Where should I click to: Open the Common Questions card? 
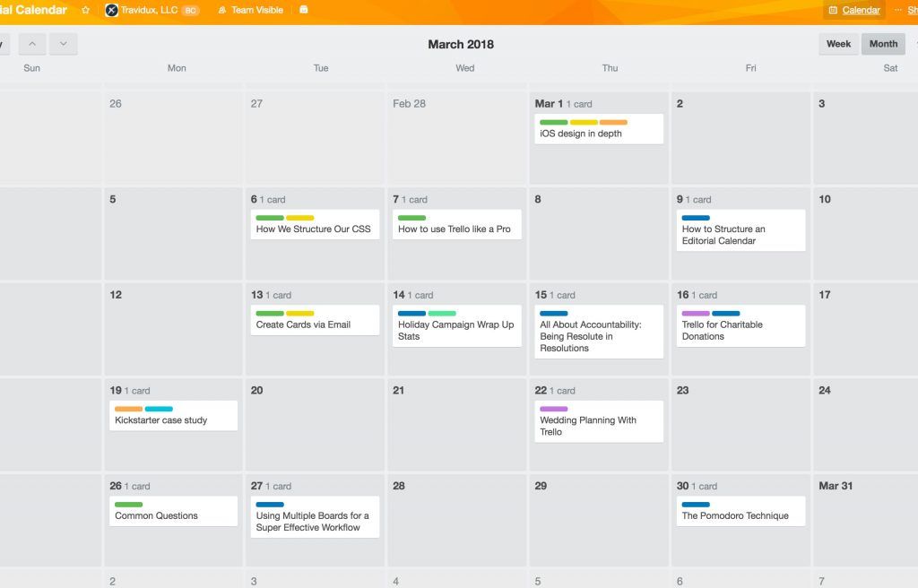click(x=173, y=511)
